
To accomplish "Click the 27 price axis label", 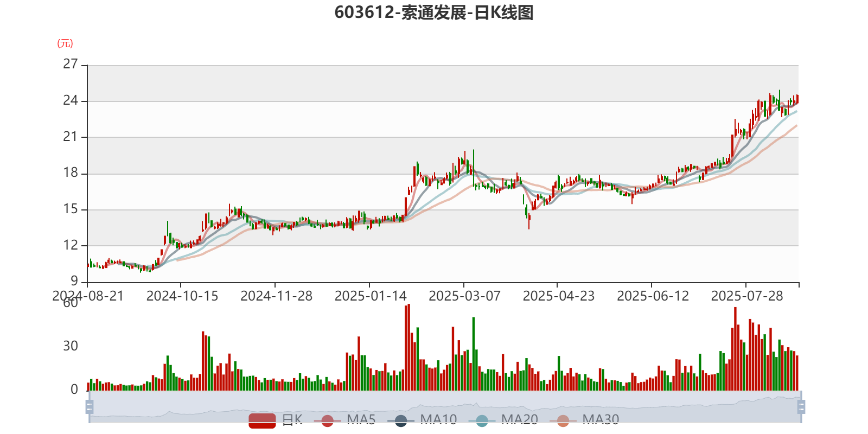I will pos(71,64).
